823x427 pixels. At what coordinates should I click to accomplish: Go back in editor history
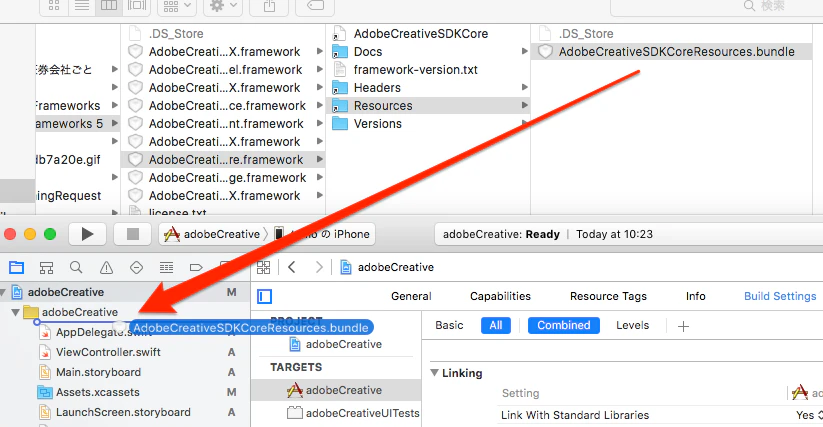point(292,268)
